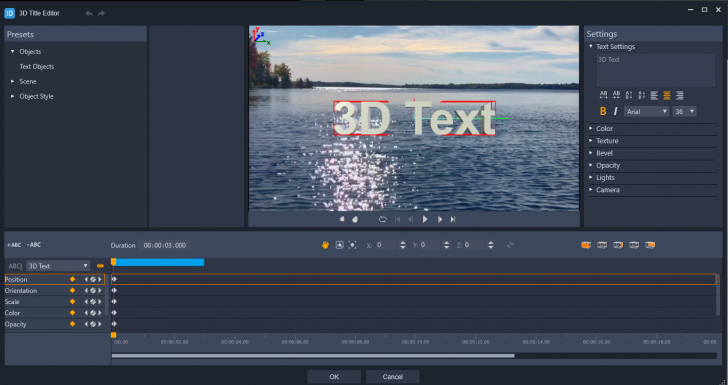728x385 pixels.
Task: Play the preview
Action: click(x=425, y=219)
